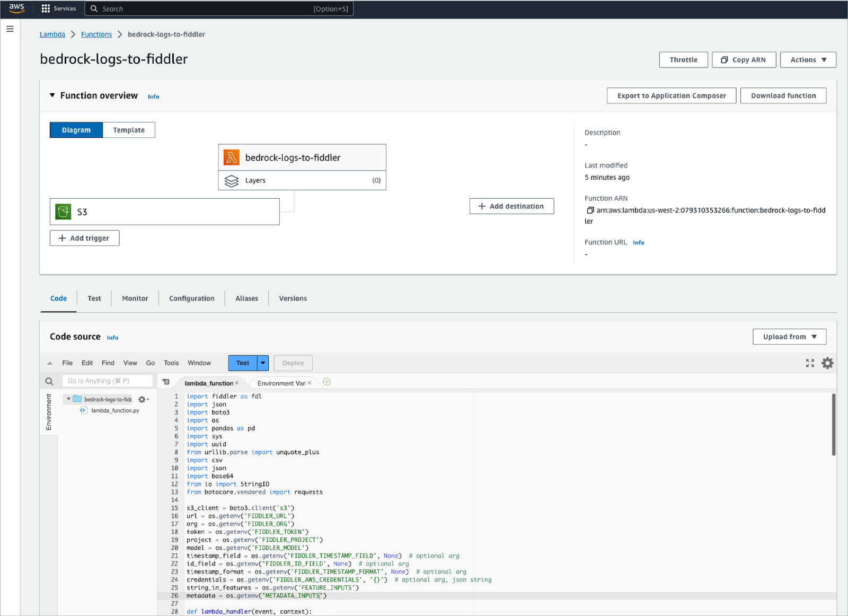Click the search magnifier in the editor sidebar

[49, 381]
